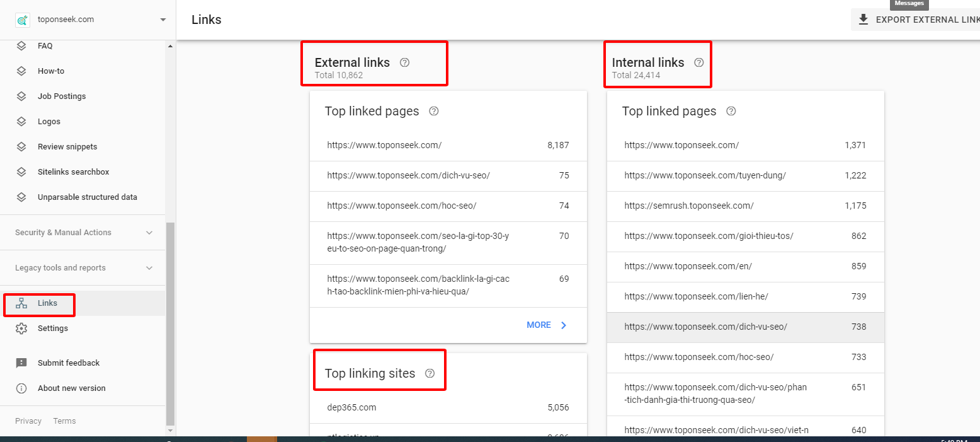Select Review snippets in the sidebar
The width and height of the screenshot is (980, 442).
pyautogui.click(x=67, y=147)
